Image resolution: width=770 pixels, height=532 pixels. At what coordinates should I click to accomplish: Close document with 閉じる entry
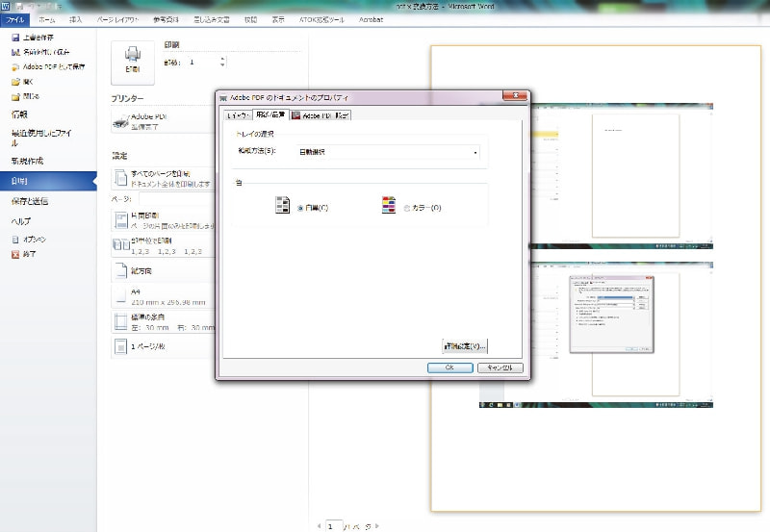point(25,96)
